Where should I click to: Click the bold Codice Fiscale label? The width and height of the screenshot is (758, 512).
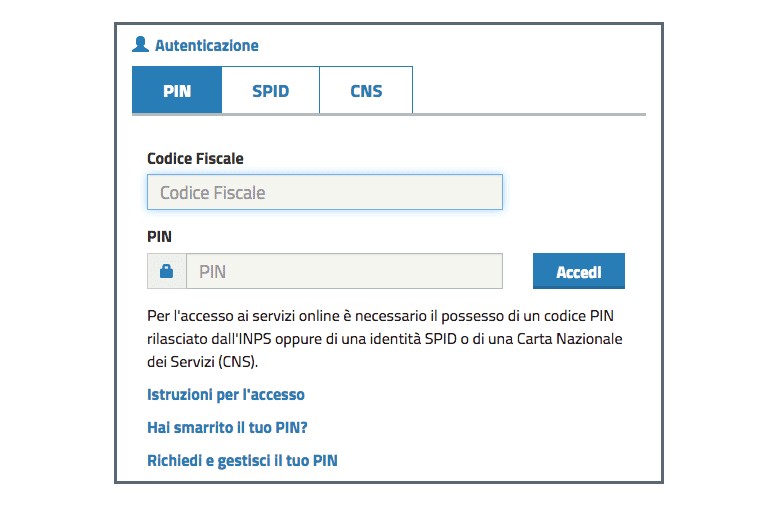(x=195, y=158)
